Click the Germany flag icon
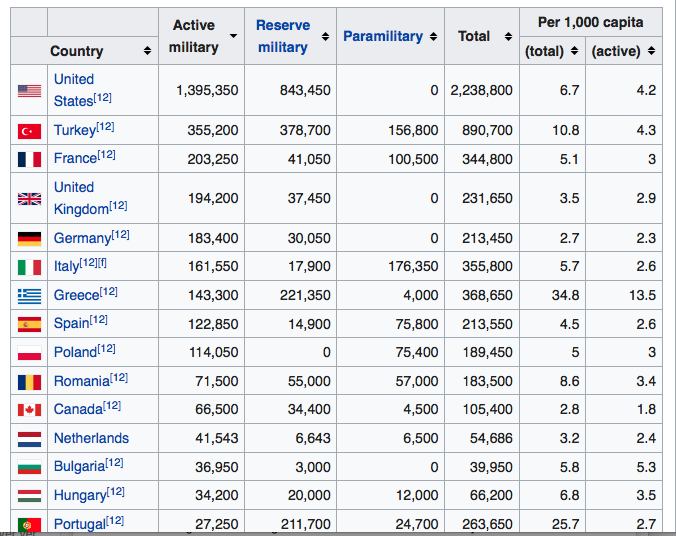The height and width of the screenshot is (536, 676). pos(29,238)
